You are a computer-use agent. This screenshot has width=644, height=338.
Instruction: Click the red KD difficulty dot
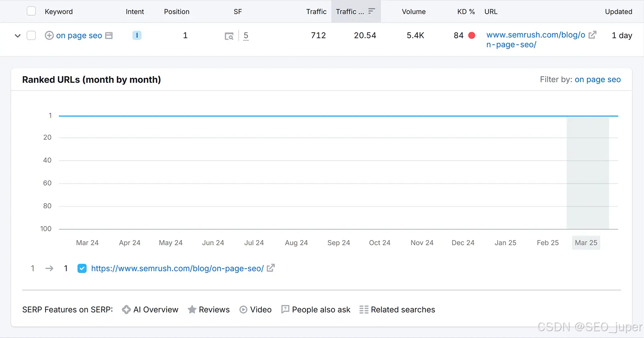(x=472, y=35)
